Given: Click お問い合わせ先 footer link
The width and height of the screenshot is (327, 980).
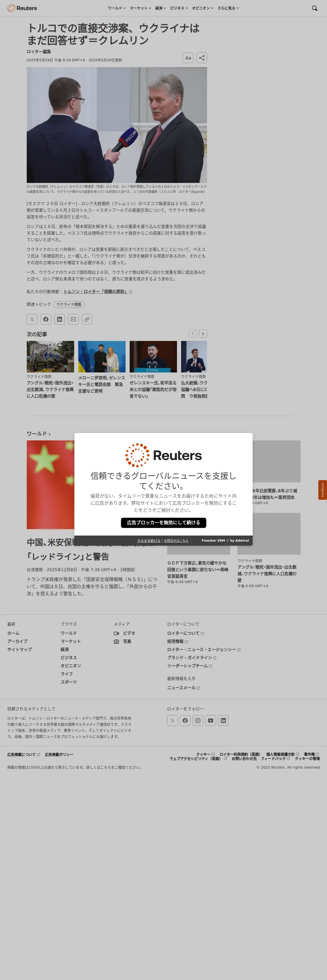Looking at the screenshot, I should point(244,759).
